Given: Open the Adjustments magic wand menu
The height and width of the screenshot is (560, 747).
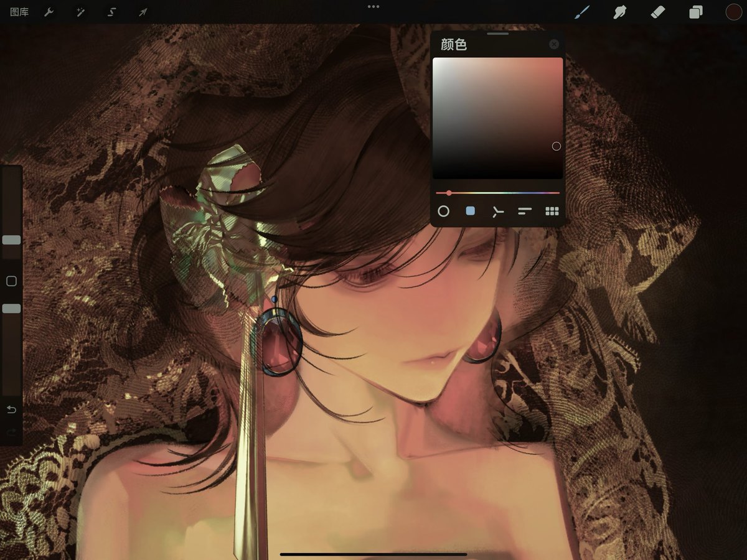Looking at the screenshot, I should click(x=80, y=12).
